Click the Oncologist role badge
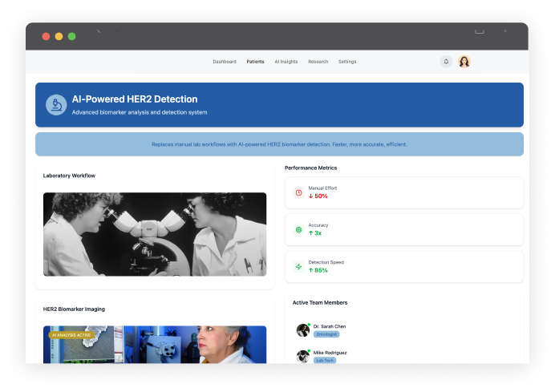This screenshot has width=555, height=392. (x=326, y=334)
